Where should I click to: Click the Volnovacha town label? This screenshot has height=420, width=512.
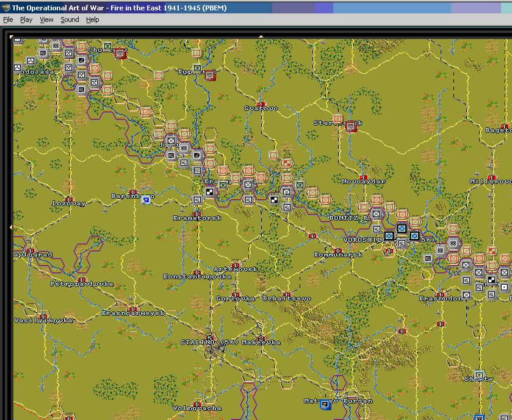point(197,408)
